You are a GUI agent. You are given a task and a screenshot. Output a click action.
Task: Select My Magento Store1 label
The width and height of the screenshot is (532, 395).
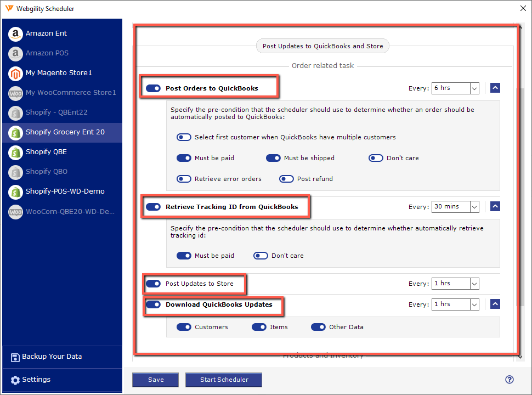click(x=59, y=72)
